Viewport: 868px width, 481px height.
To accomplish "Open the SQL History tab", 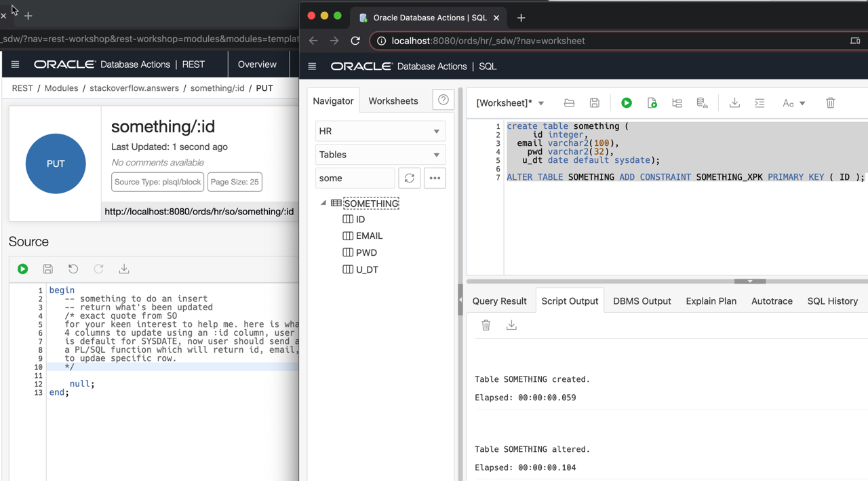I will click(x=833, y=301).
